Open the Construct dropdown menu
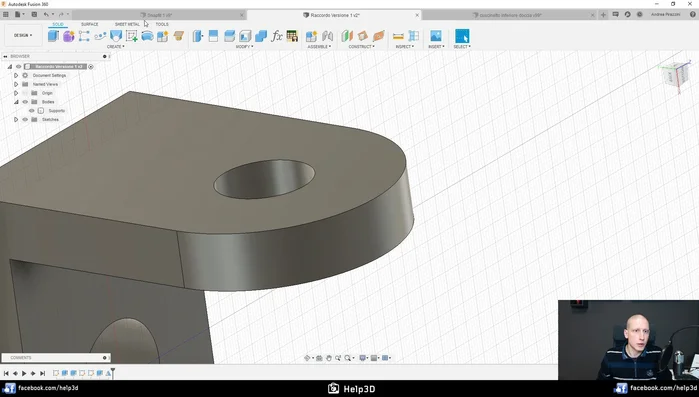 tap(362, 46)
